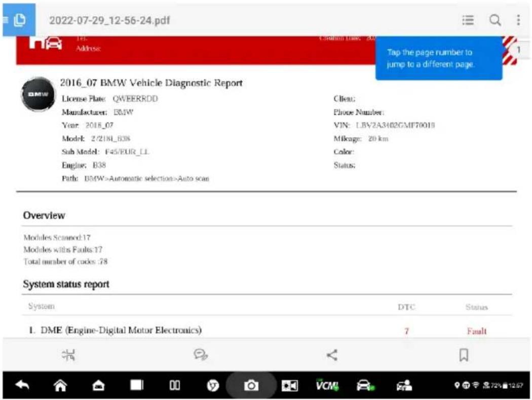Open the three-dot overflow menu
The image size is (532, 400).
click(518, 20)
